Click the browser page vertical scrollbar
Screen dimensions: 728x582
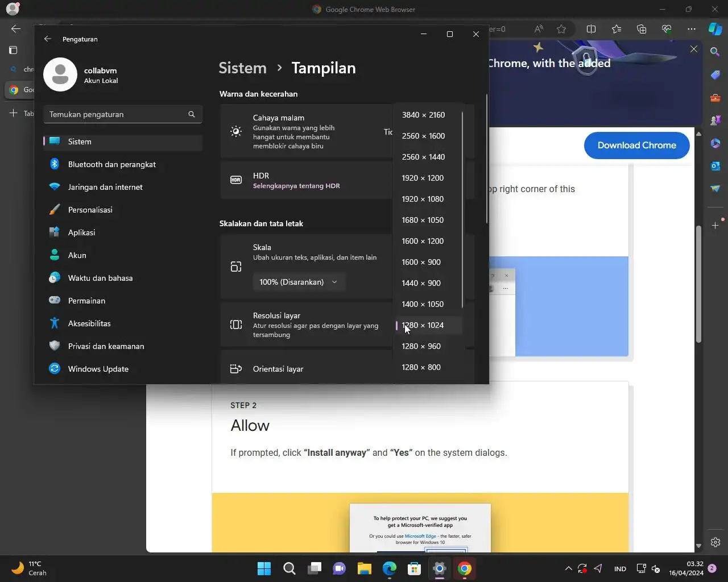pyautogui.click(x=698, y=284)
